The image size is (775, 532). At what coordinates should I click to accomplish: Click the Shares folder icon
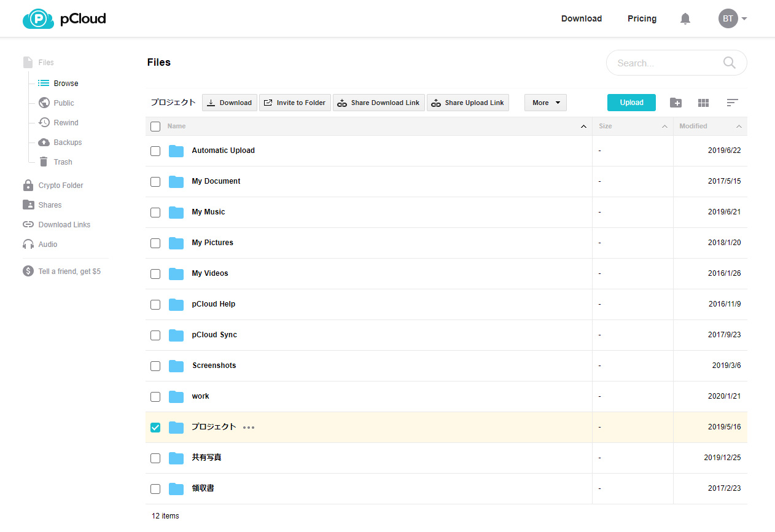pos(28,205)
